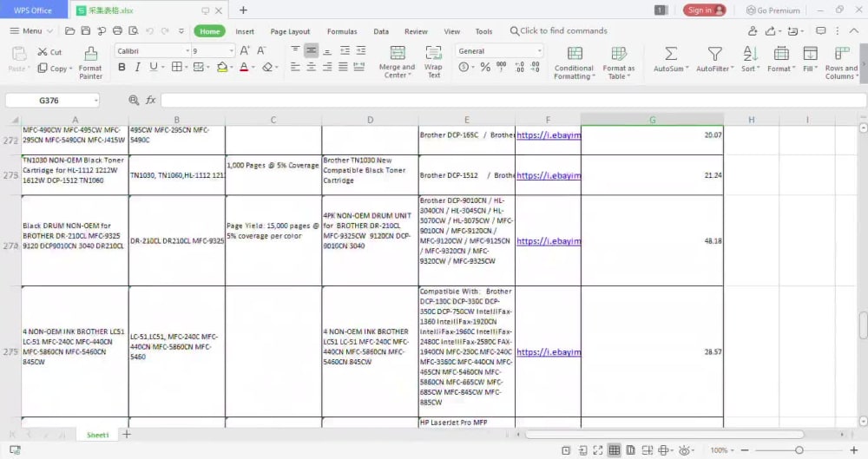Expand the font color dropdown arrow
The height and width of the screenshot is (459, 868).
(x=253, y=68)
